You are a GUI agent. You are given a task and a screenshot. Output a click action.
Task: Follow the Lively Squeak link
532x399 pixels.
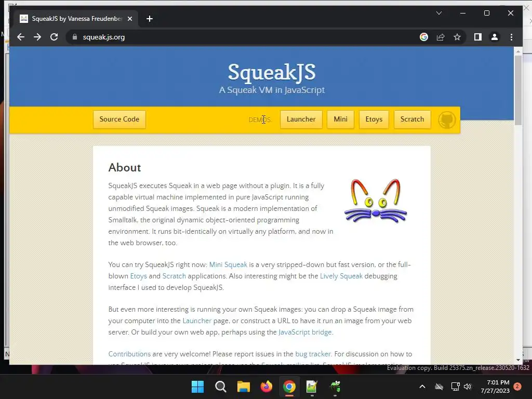point(341,276)
